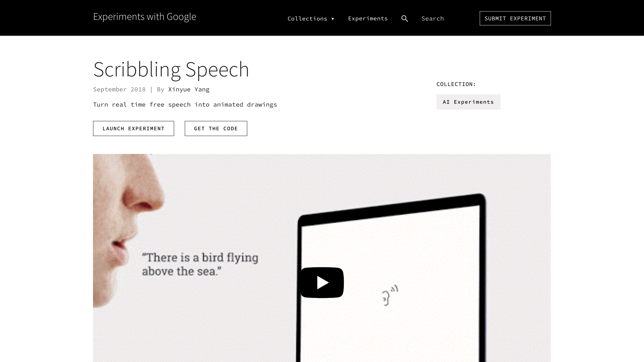Click the bird flying quote in video
This screenshot has width=644, height=362.
[200, 264]
